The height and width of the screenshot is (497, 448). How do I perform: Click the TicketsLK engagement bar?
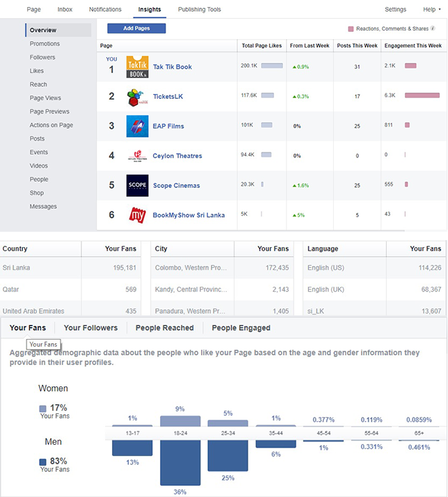coord(422,95)
